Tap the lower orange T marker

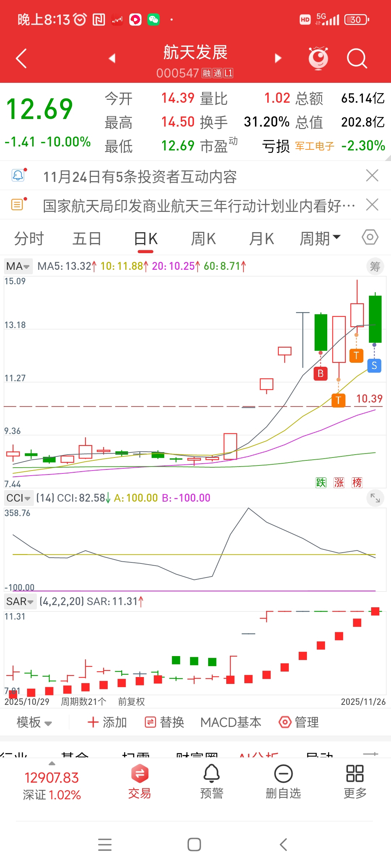[339, 400]
